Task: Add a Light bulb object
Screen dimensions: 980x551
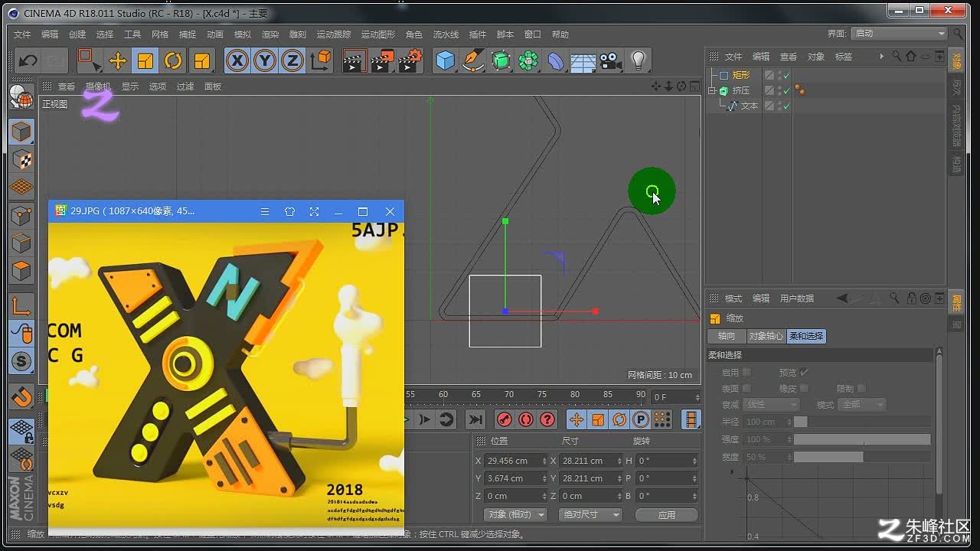Action: [x=639, y=60]
